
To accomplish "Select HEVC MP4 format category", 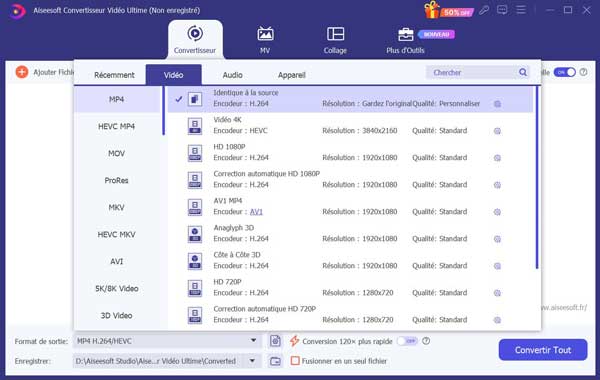I will [117, 127].
